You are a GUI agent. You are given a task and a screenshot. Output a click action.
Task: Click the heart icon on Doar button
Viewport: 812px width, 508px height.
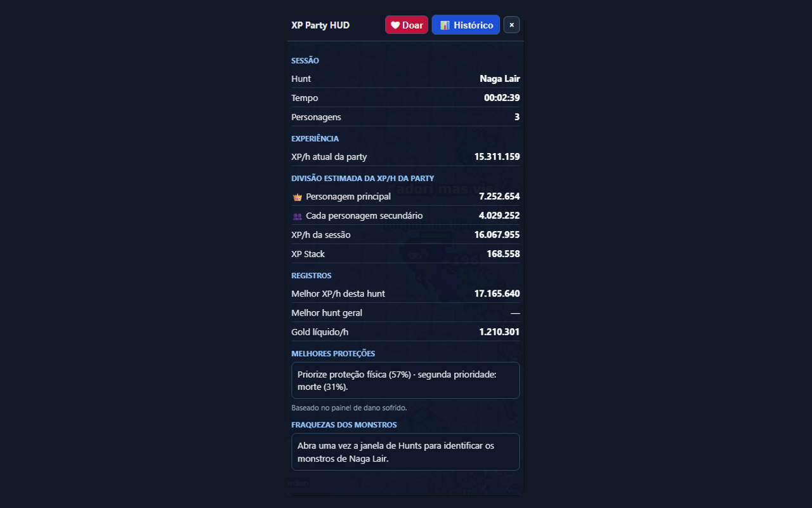395,25
